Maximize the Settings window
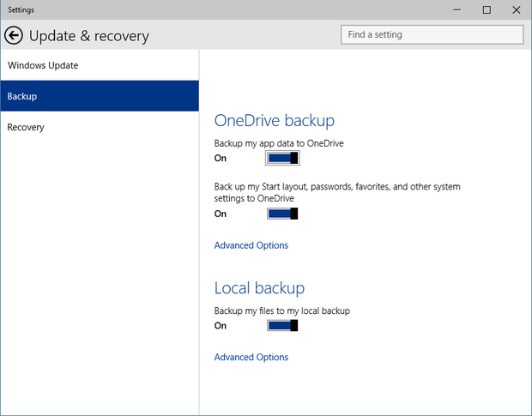532x416 pixels. click(x=487, y=10)
